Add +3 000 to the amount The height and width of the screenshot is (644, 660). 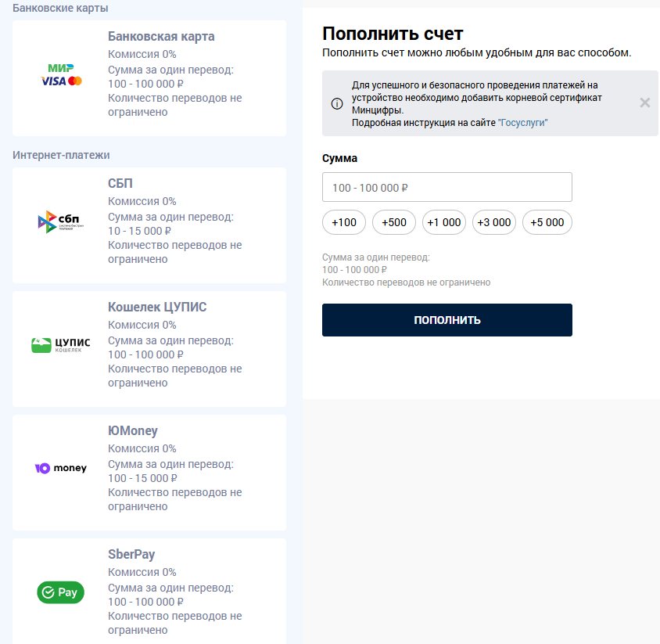point(494,222)
